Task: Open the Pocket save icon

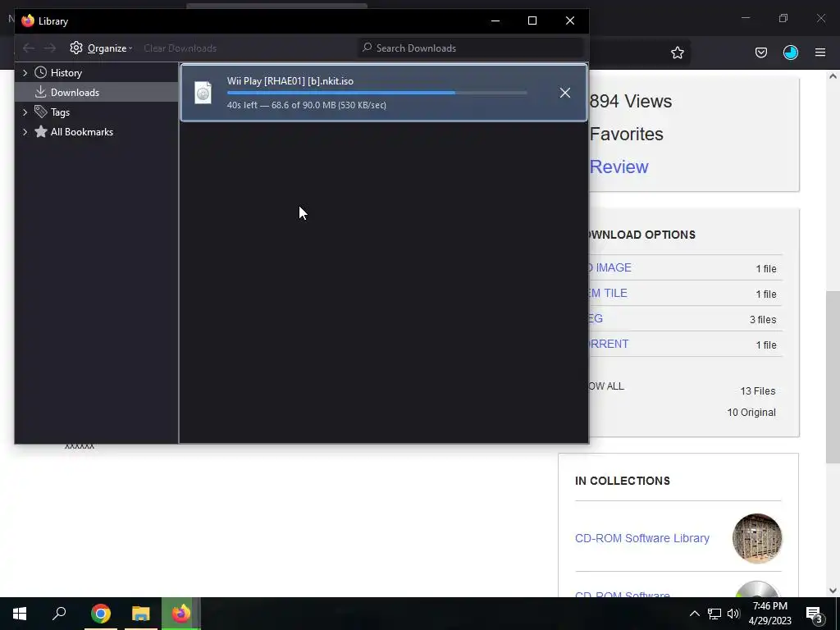Action: coord(761,52)
